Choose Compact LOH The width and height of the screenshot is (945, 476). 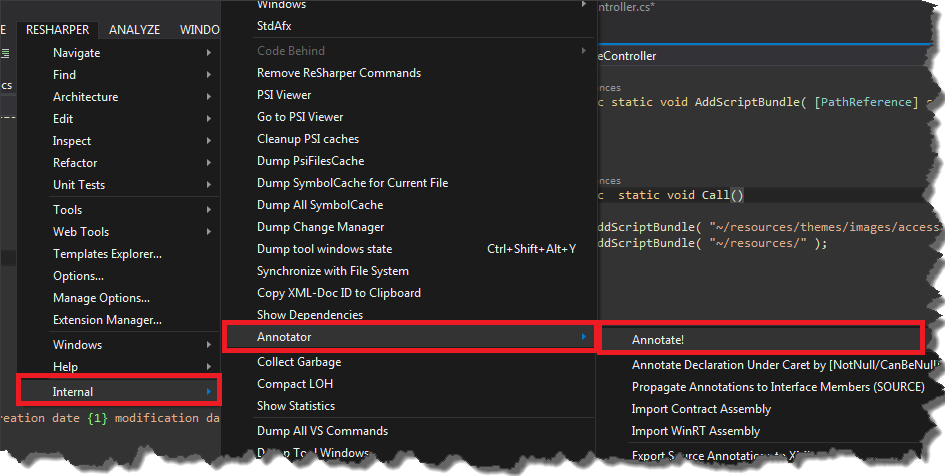(x=409, y=384)
